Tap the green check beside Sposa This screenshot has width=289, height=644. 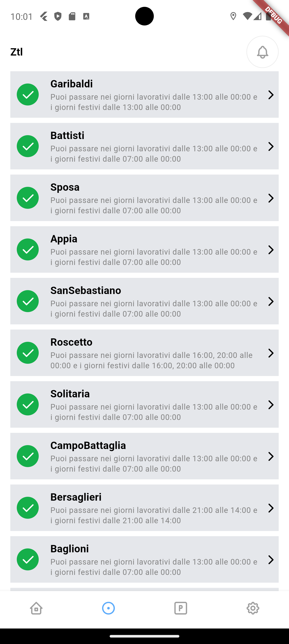[28, 198]
